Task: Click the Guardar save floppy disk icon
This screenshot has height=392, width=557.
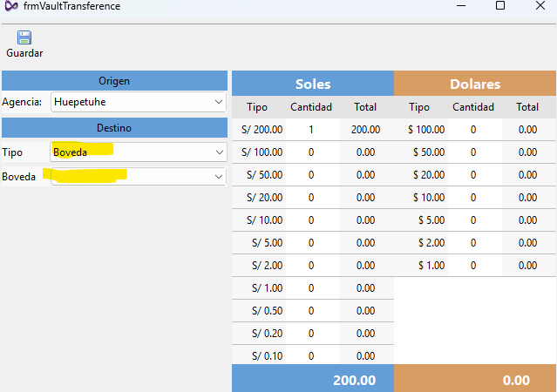Action: point(24,37)
